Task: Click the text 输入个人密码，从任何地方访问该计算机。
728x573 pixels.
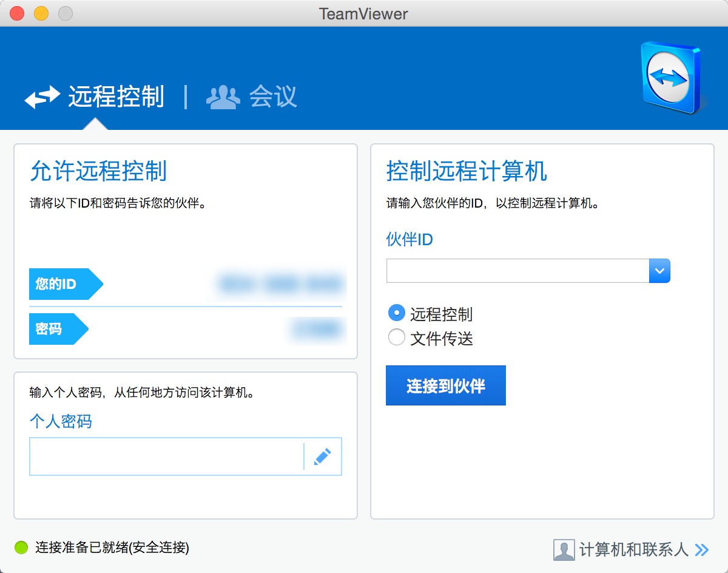Action: pos(142,393)
